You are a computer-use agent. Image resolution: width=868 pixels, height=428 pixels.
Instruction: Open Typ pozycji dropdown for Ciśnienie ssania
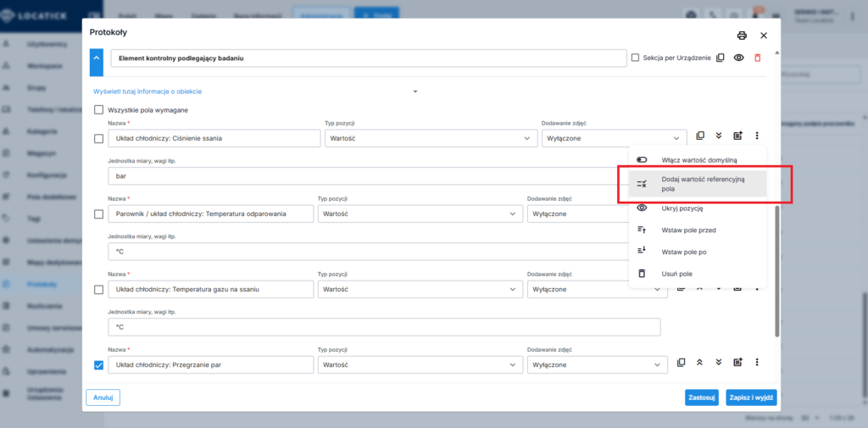(431, 138)
